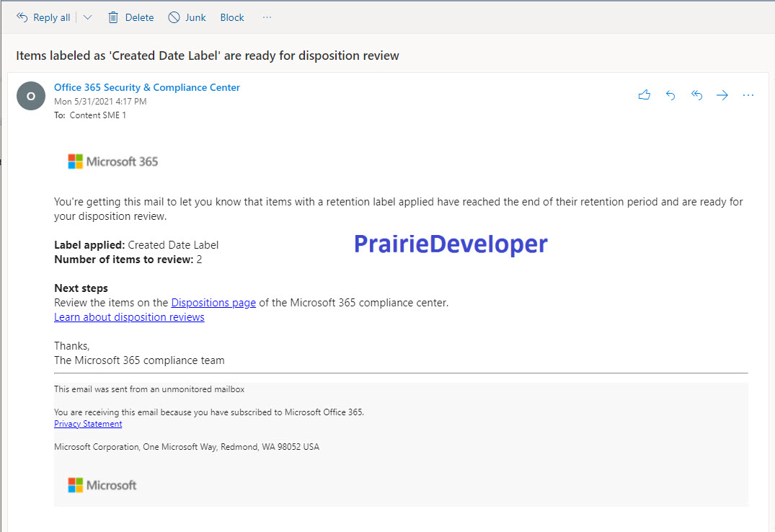Click the Microsoft logo in the footer
The width and height of the screenshot is (775, 532).
pos(102,485)
